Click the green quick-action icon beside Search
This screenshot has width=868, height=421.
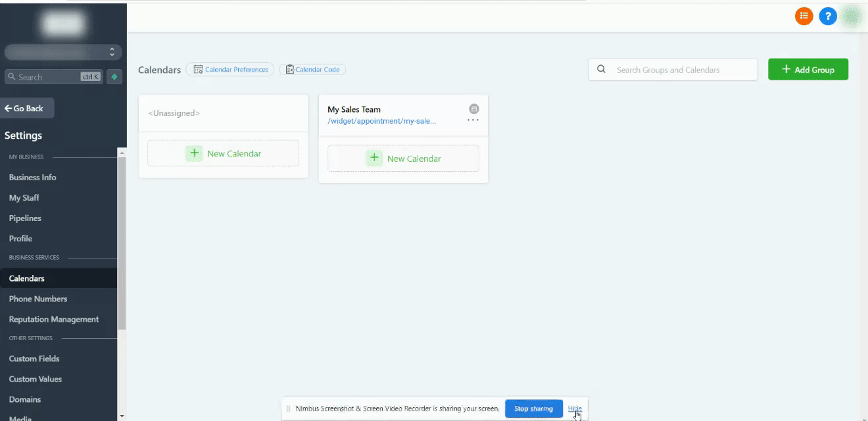[x=114, y=77]
